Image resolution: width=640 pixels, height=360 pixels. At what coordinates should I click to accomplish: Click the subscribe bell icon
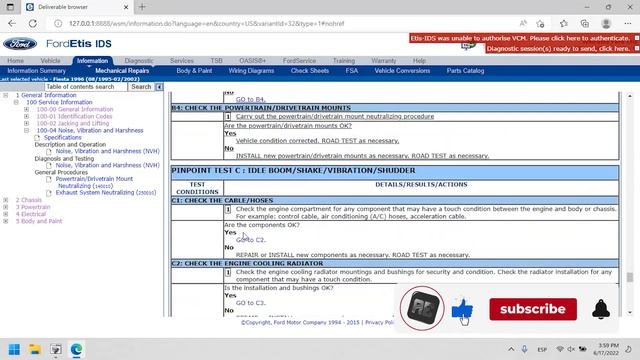click(601, 309)
